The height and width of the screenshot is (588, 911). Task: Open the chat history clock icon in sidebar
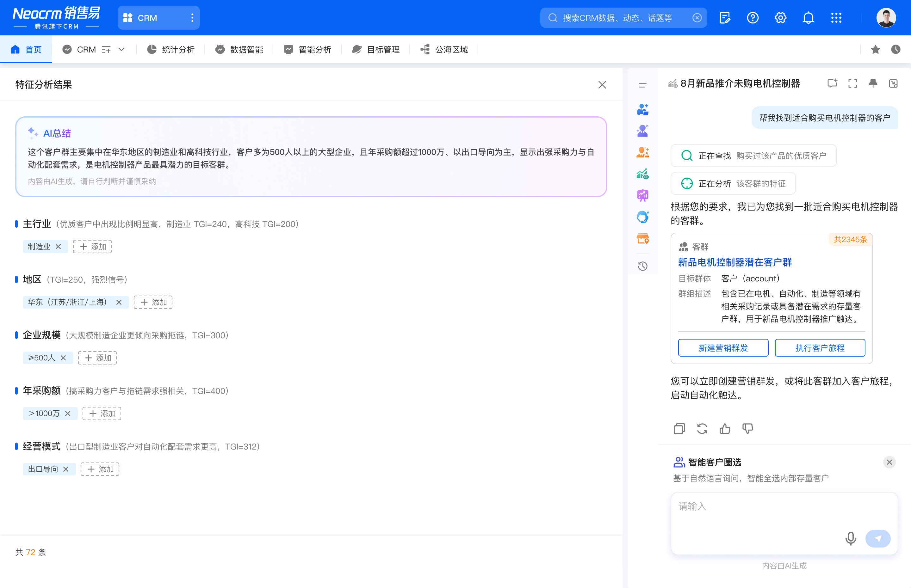642,266
